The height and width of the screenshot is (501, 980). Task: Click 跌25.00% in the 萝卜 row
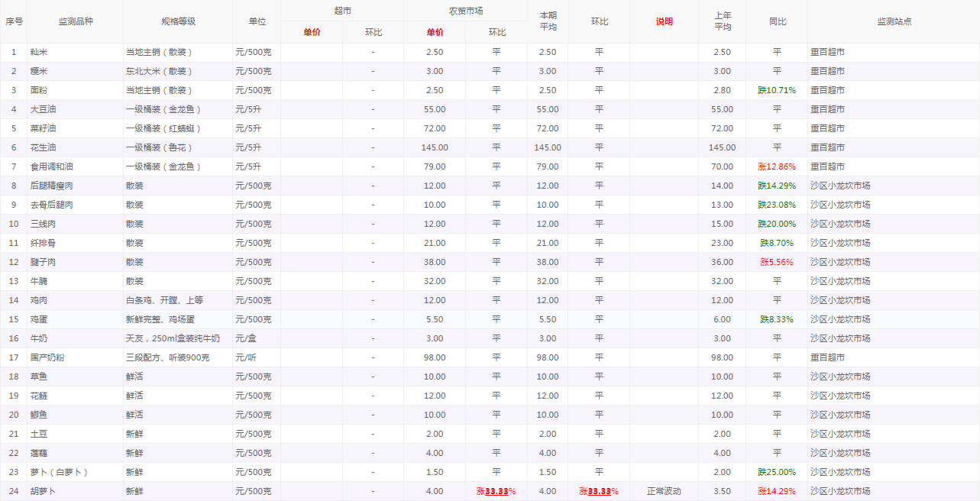(777, 472)
